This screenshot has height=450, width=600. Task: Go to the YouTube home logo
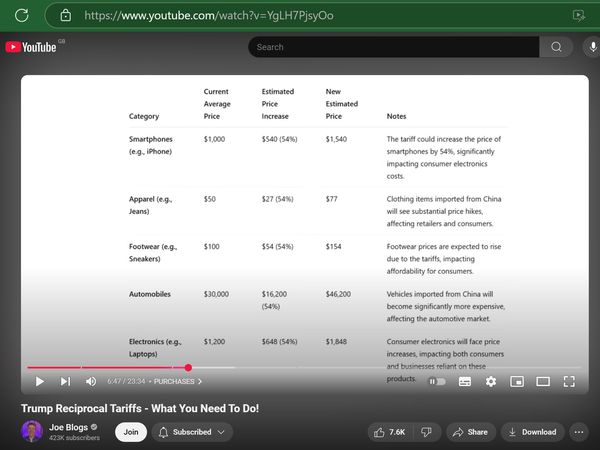(x=31, y=47)
